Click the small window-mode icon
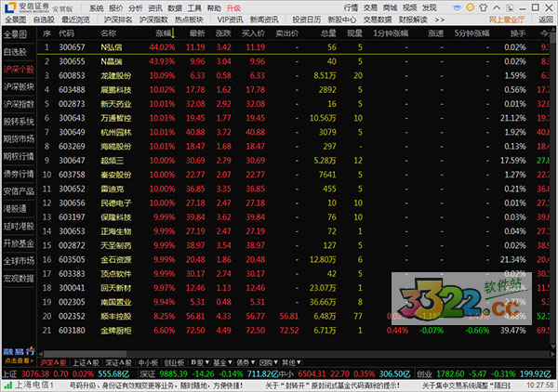Screen dimensions: 558x392 510,7
